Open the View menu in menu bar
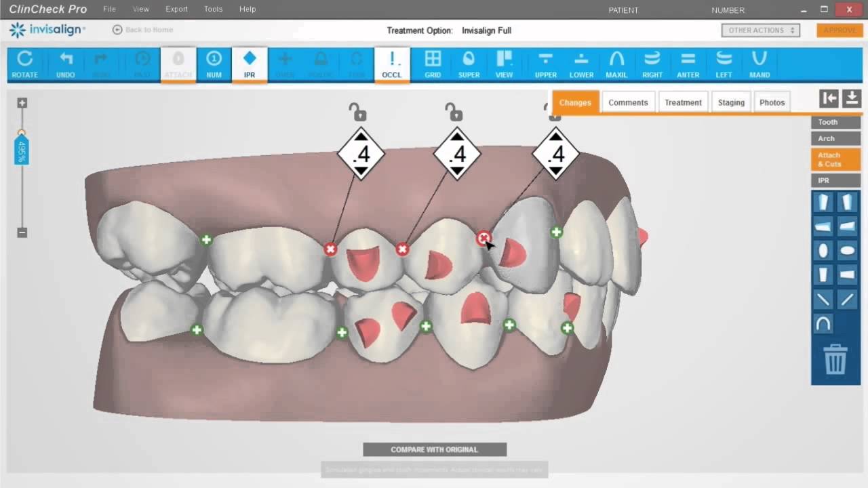The width and height of the screenshot is (868, 488). (x=141, y=9)
